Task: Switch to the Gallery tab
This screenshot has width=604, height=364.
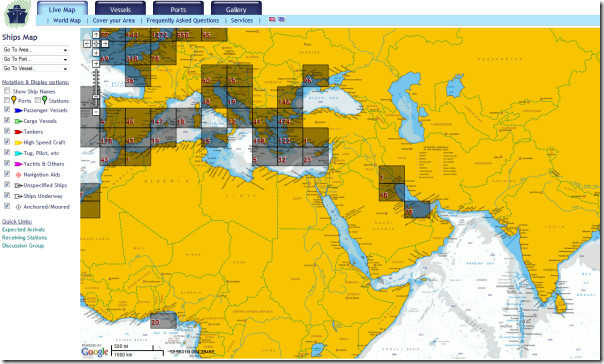Action: (x=236, y=9)
